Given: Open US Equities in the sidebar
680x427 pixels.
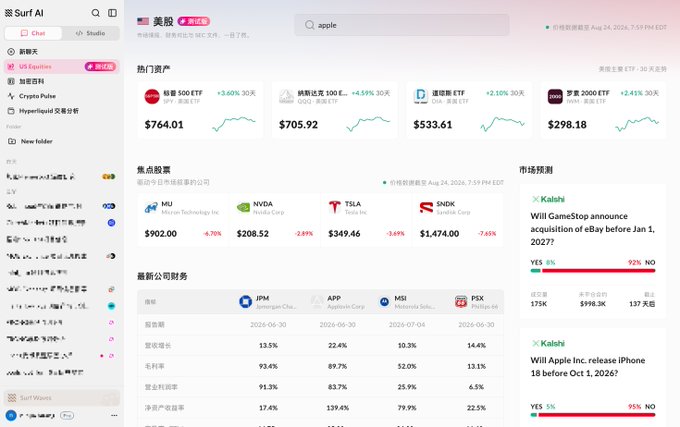Looking at the screenshot, I should click(x=62, y=66).
